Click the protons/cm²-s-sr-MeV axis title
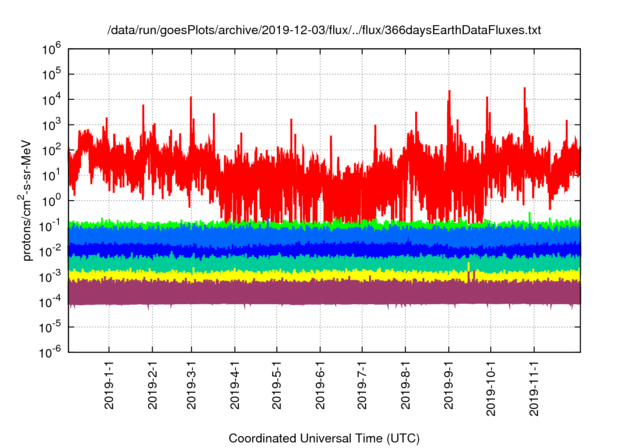 pyautogui.click(x=25, y=200)
